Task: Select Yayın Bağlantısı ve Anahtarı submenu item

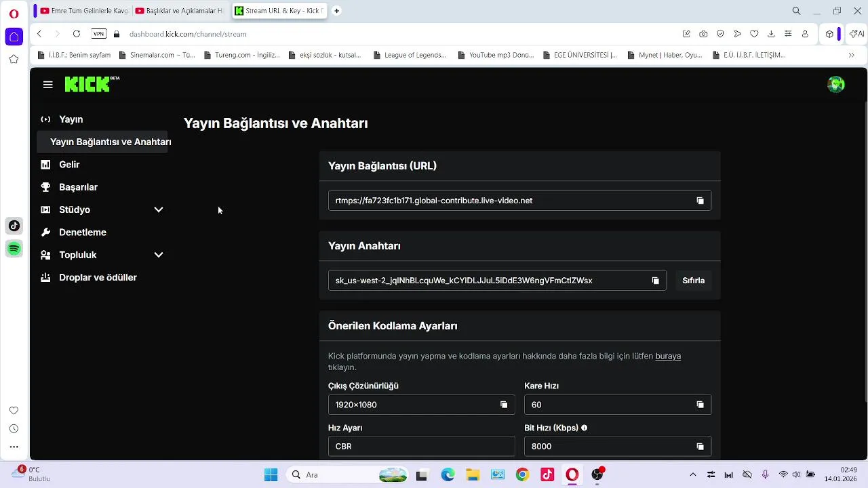Action: (103, 142)
